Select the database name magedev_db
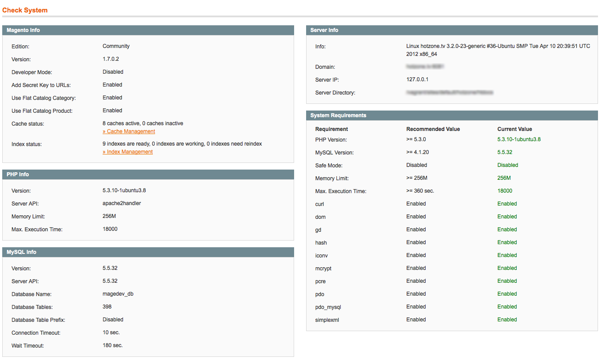The image size is (602, 364). [118, 294]
